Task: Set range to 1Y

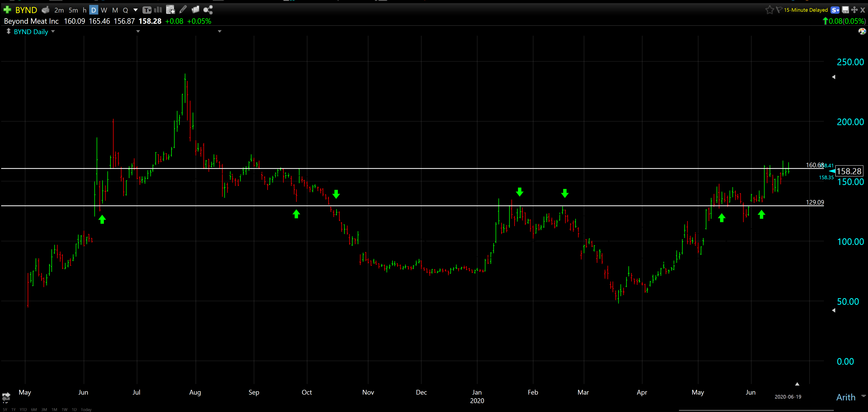Action: [x=14, y=410]
